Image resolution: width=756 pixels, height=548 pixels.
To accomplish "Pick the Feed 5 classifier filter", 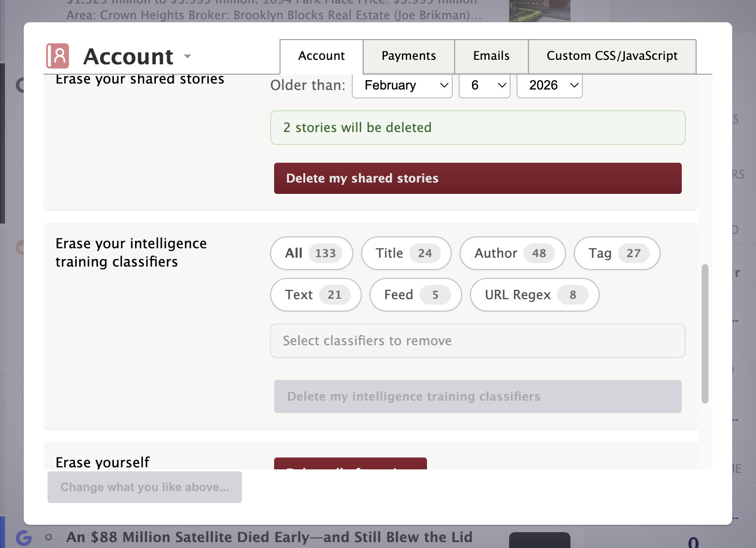I will (415, 295).
